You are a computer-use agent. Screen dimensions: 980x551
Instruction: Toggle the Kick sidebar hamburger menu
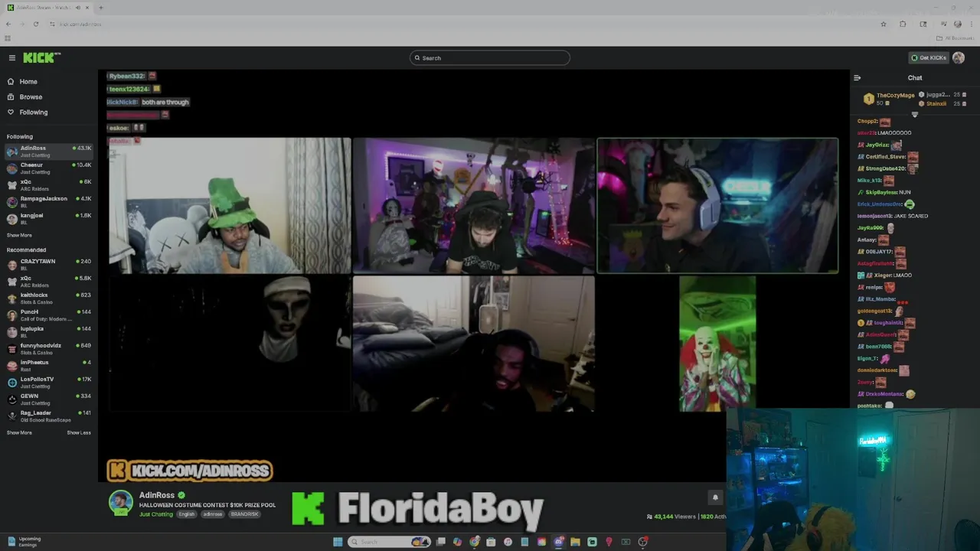pos(12,58)
